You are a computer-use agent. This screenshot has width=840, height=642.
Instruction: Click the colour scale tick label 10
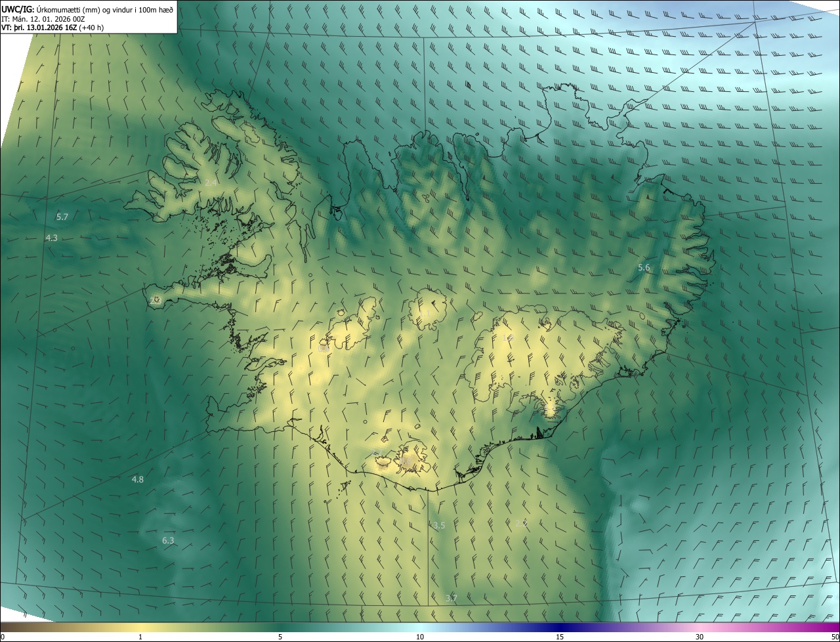click(x=420, y=637)
